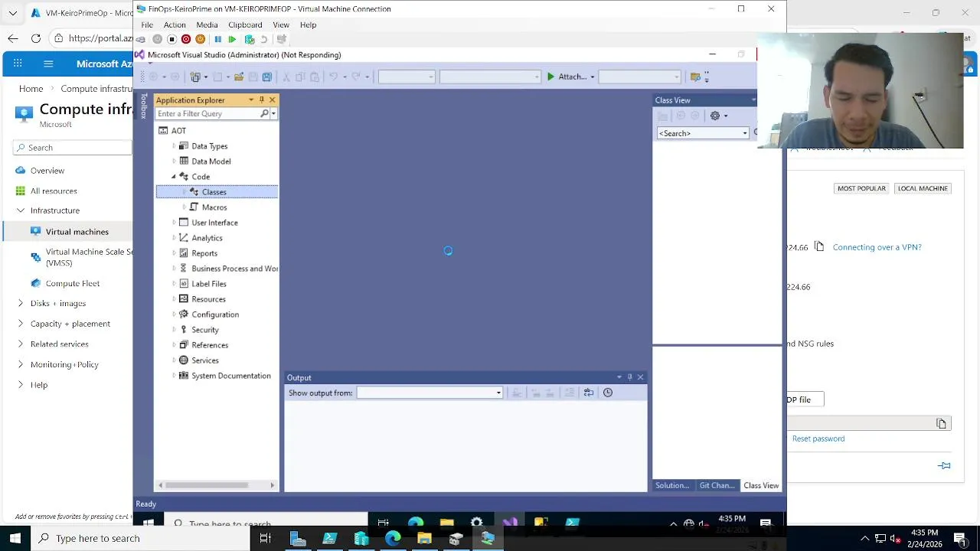Click the host taskbar File Explorer icon
Screen dimensions: 980x551
(424, 539)
